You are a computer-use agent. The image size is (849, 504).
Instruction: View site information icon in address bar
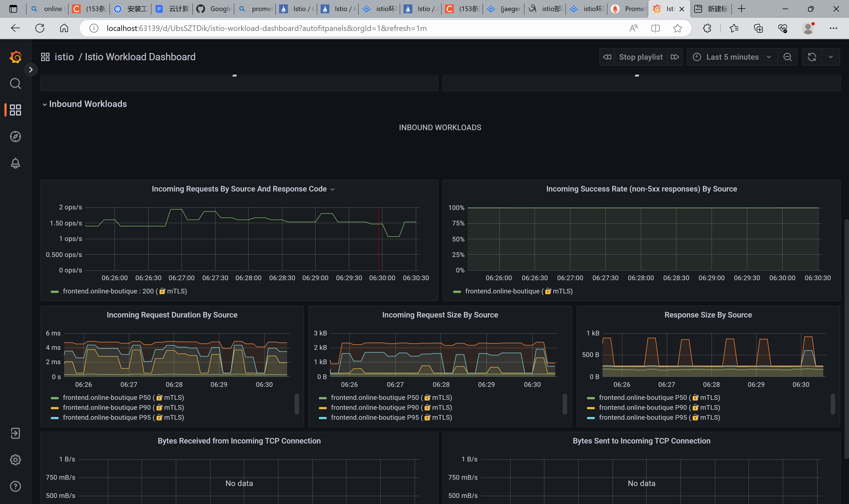point(94,28)
